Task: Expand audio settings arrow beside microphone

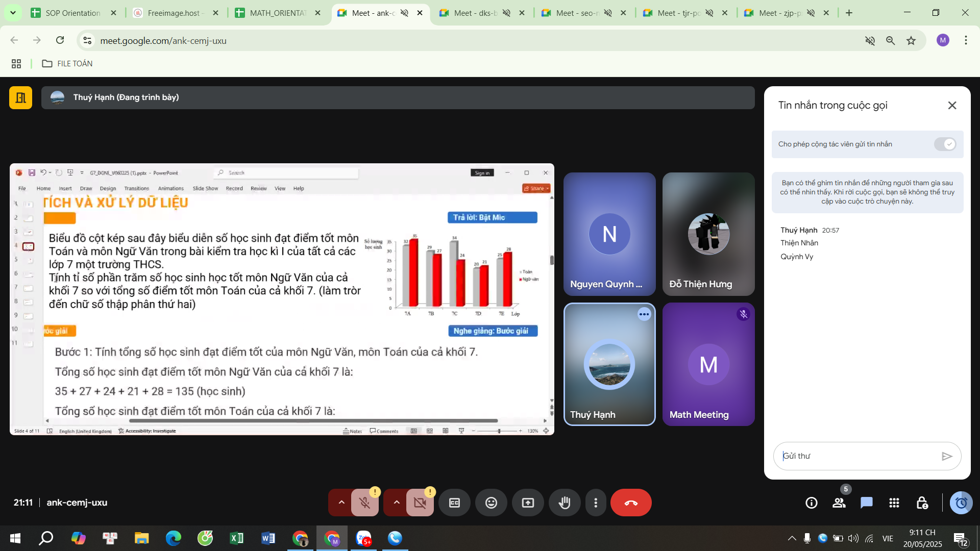Action: (x=341, y=503)
